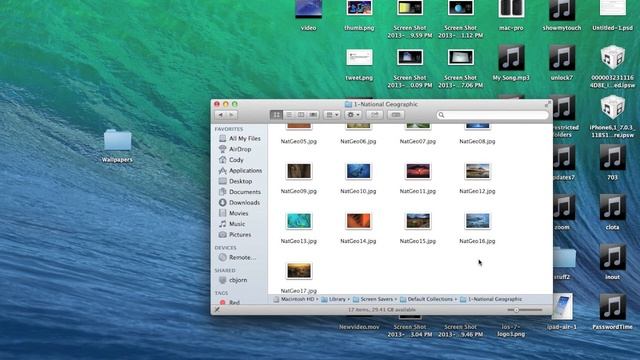
Task: Select the NatGeo09.jpg thumbnail
Action: tap(299, 171)
